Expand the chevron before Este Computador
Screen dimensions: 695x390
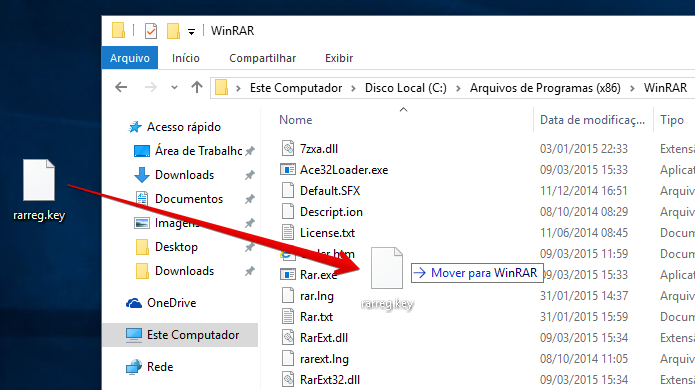coord(238,88)
